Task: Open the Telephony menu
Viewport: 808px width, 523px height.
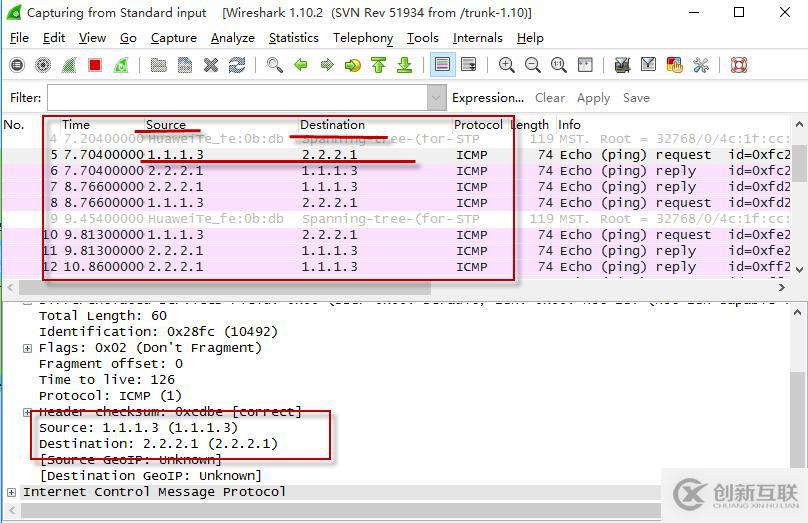Action: click(363, 38)
